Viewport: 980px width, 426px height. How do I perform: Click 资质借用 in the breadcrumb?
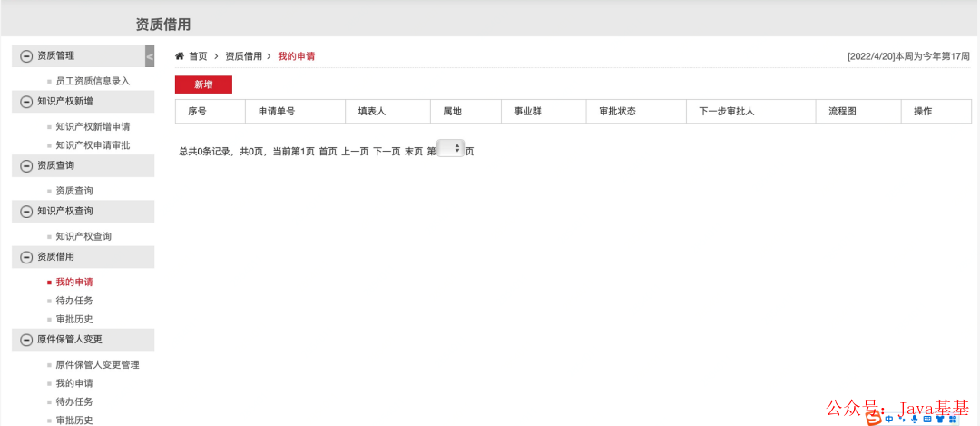click(244, 56)
